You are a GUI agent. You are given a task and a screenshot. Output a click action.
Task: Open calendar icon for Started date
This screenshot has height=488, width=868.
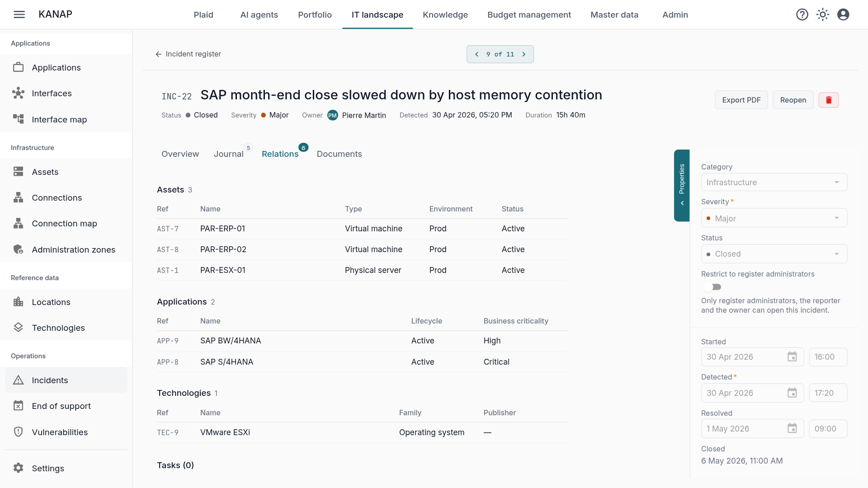[792, 357]
